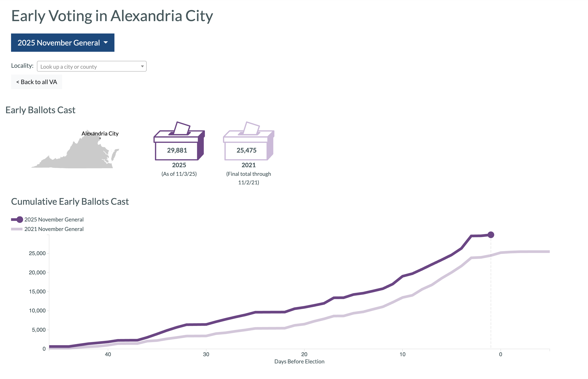The height and width of the screenshot is (379, 588).
Task: Go back via Back to all VA button
Action: pos(36,82)
